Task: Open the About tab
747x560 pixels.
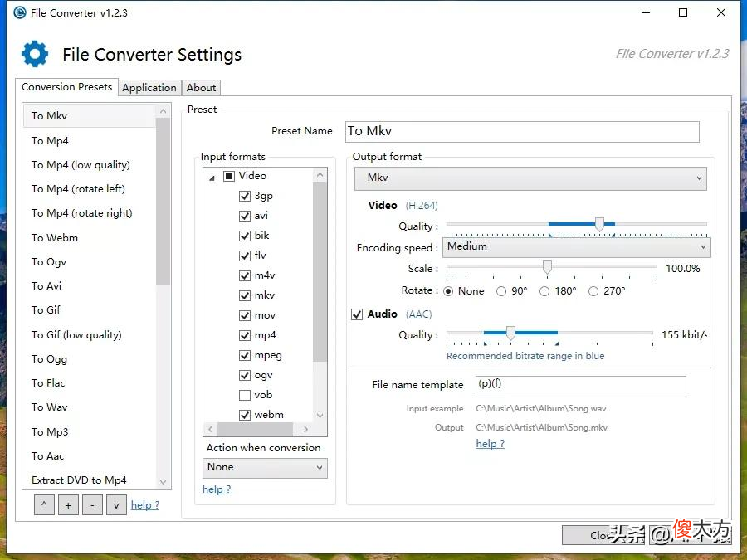Action: pyautogui.click(x=201, y=88)
